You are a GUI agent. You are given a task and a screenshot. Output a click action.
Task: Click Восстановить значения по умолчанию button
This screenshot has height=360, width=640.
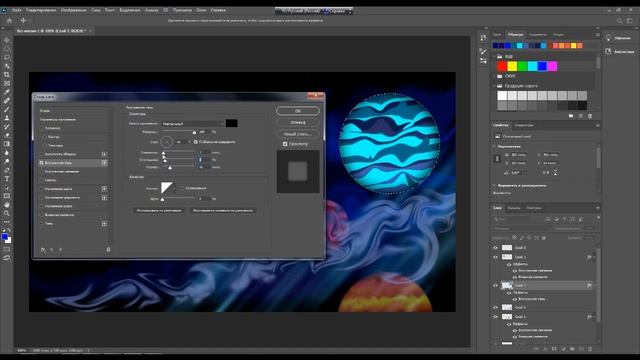coord(223,211)
